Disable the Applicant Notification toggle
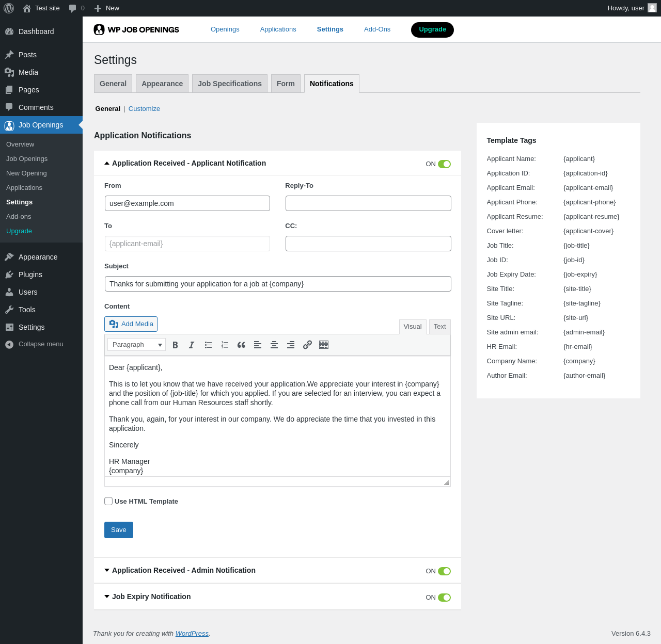 tap(444, 164)
